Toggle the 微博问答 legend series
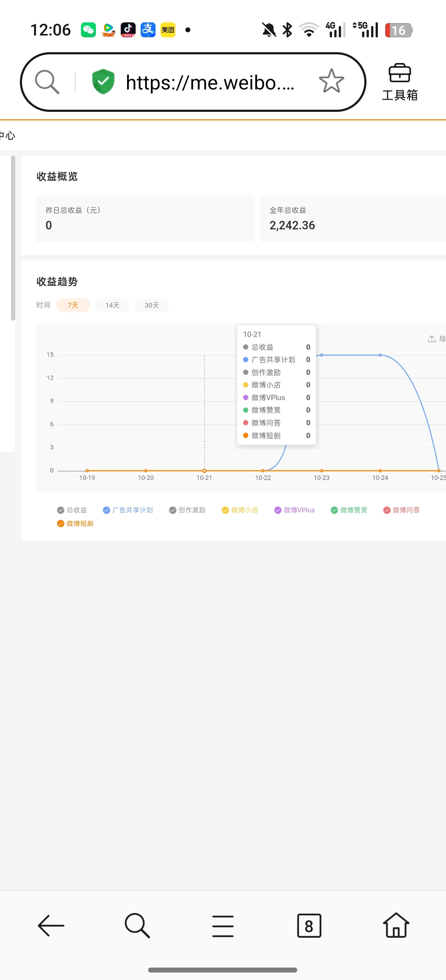 402,510
